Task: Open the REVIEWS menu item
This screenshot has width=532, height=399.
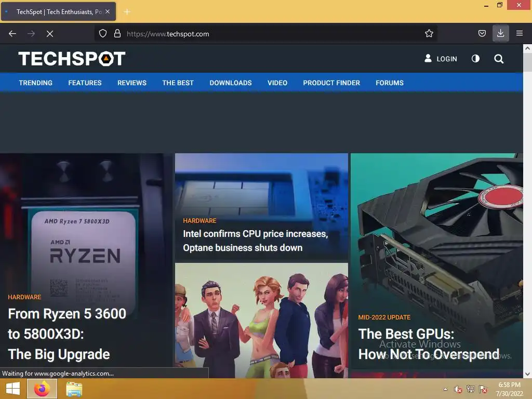Action: 132,83
